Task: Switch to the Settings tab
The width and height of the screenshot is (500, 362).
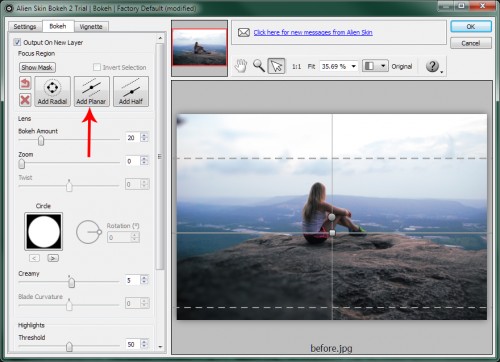Action: (25, 27)
